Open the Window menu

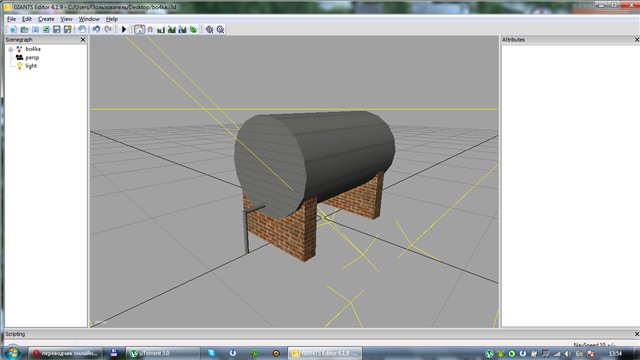[89, 19]
